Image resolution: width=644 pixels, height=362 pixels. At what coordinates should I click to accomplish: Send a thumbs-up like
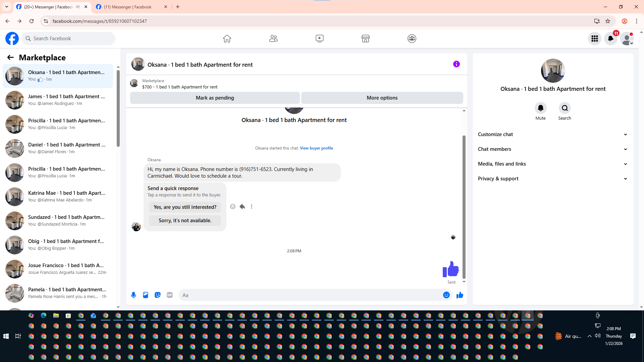pos(460,295)
